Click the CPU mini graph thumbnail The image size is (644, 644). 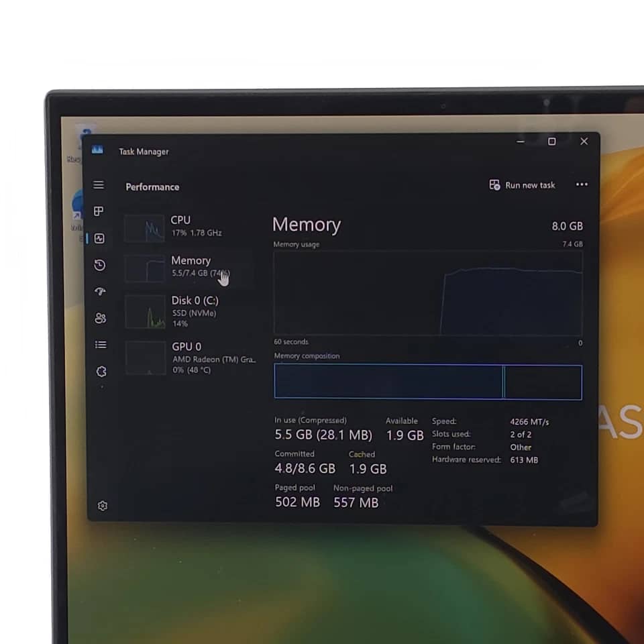[x=144, y=228]
